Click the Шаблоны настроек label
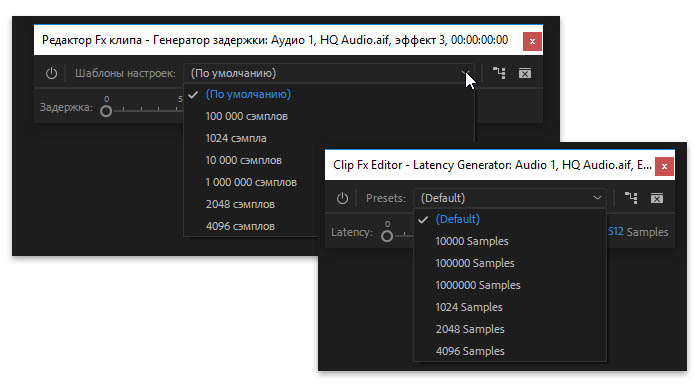This screenshot has width=700, height=386. tap(125, 73)
